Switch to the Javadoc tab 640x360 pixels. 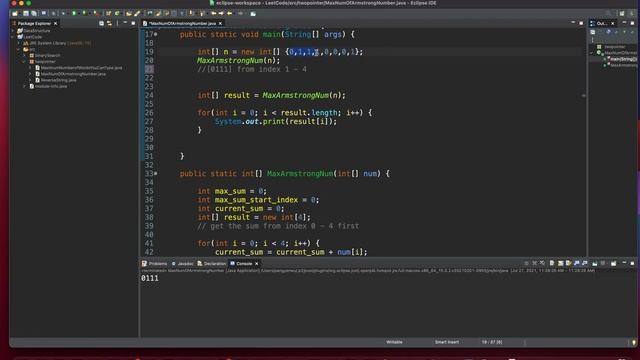[x=182, y=264]
